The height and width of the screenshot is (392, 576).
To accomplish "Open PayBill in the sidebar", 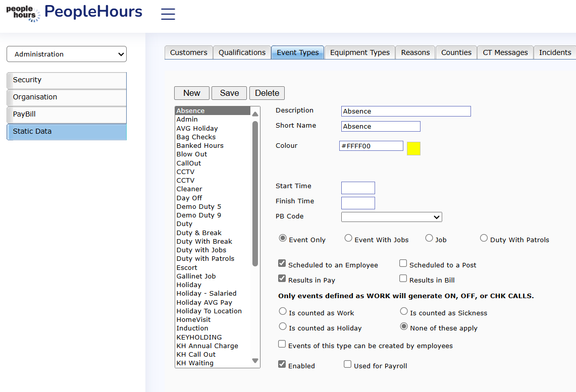I will pyautogui.click(x=67, y=115).
